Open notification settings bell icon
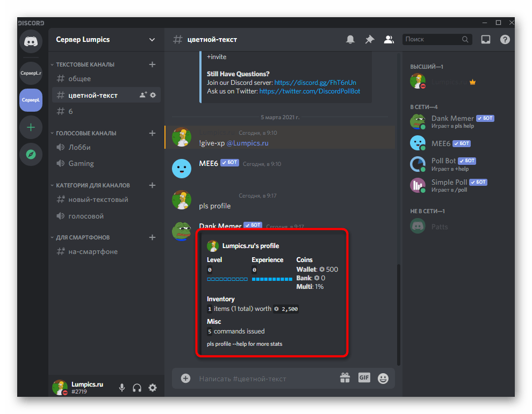This screenshot has height=414, width=532. [350, 40]
